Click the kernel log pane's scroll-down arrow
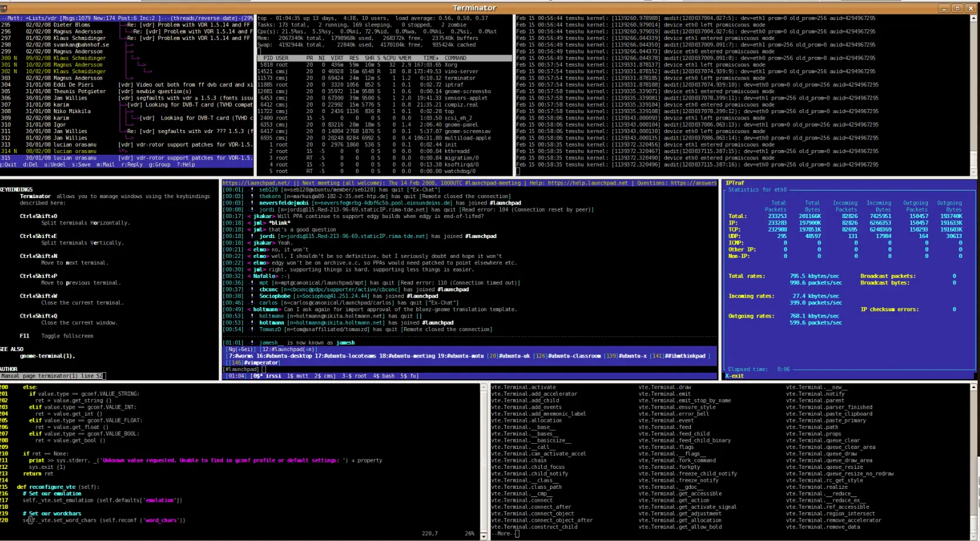This screenshot has width=980, height=541. click(x=974, y=173)
